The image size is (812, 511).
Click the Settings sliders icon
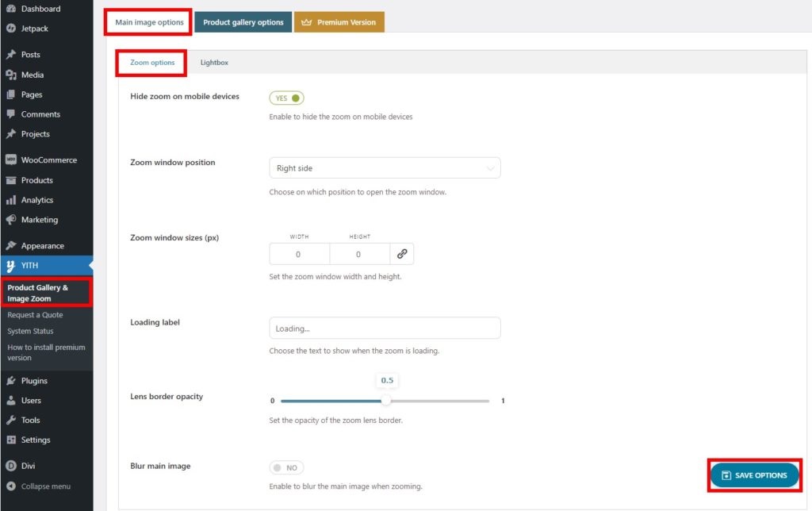coord(11,440)
